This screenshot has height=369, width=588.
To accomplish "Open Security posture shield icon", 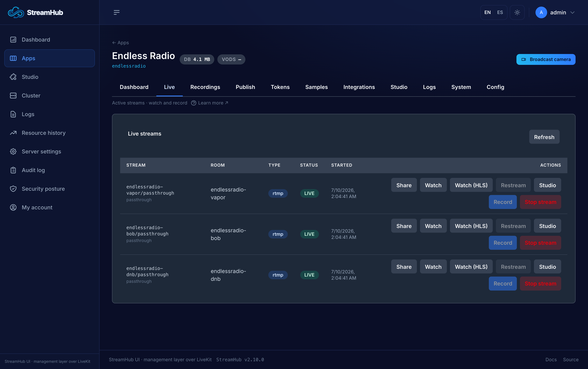I will pos(13,189).
